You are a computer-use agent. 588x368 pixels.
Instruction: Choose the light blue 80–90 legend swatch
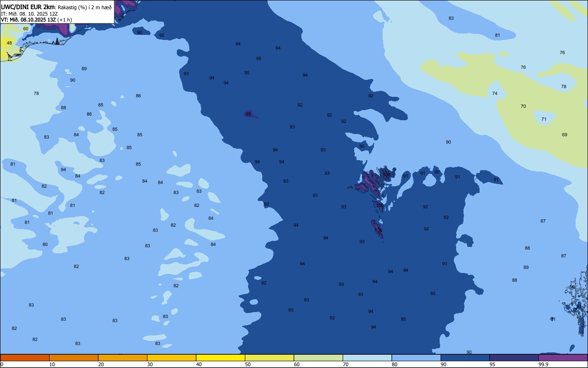(416, 357)
